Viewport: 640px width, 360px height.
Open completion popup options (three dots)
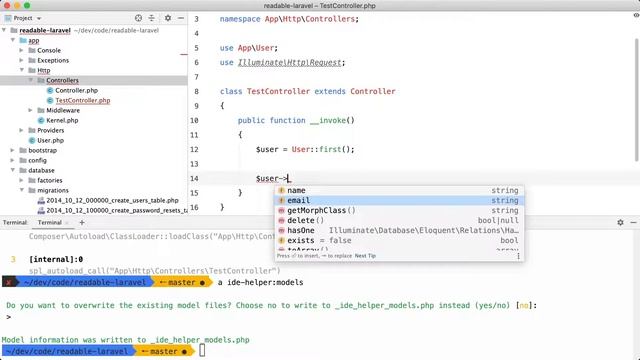518,256
